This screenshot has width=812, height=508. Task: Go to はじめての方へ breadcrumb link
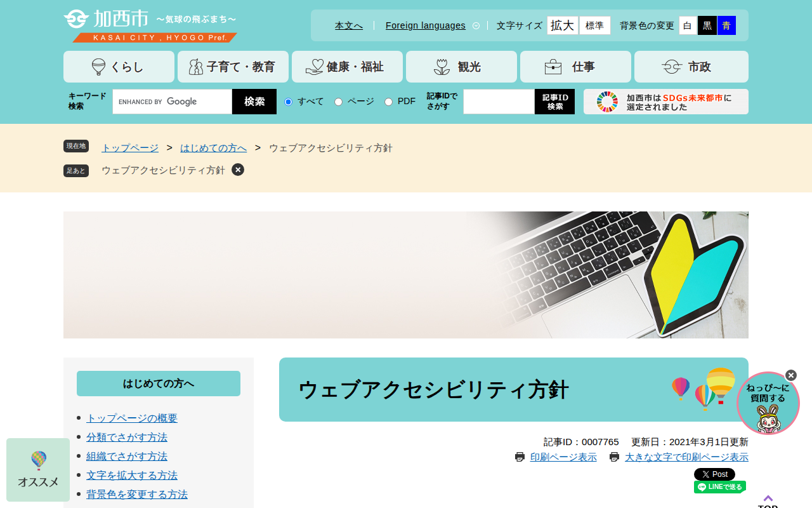tap(214, 148)
